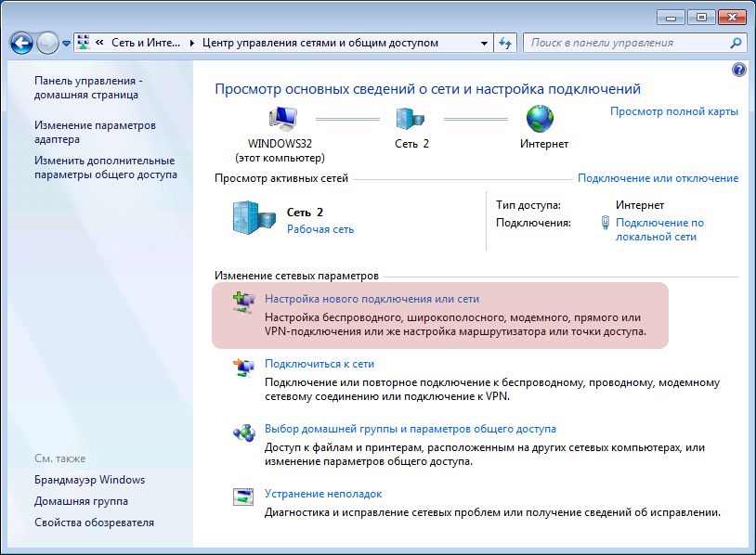Click the WINDOWS32 computer icon in map
The image size is (756, 555).
[x=282, y=119]
